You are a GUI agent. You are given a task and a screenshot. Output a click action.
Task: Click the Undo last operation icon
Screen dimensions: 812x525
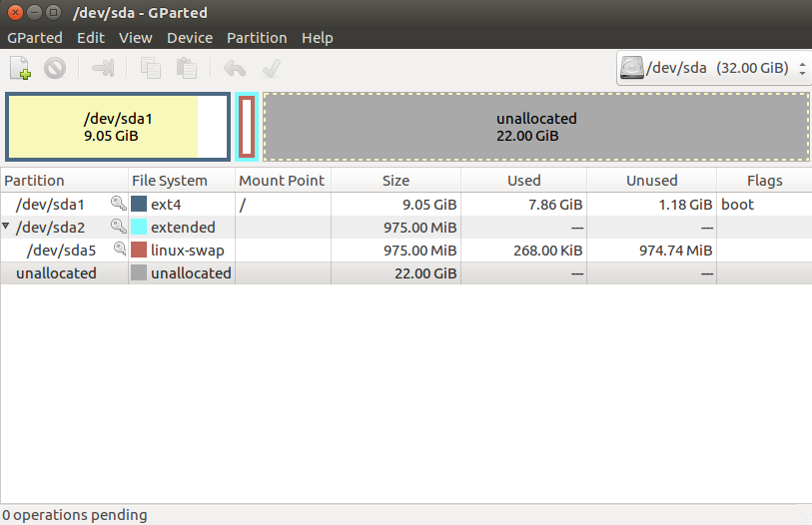click(235, 68)
